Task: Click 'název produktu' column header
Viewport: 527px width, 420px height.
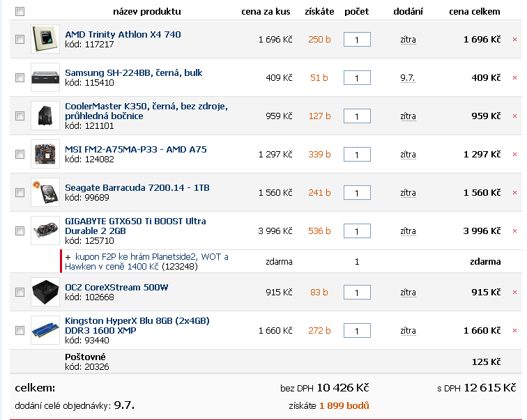Action: click(147, 12)
